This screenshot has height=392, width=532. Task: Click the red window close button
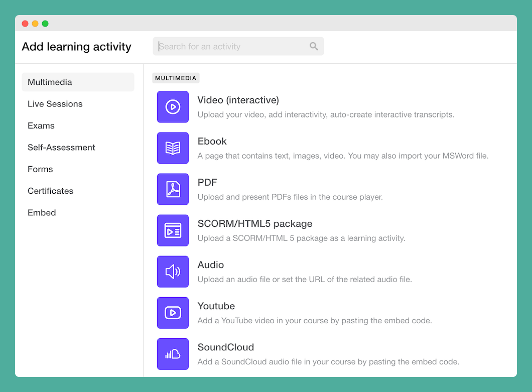(x=25, y=24)
